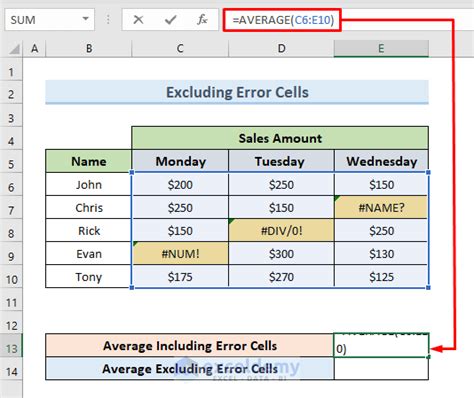Open Name Box dropdown arrow
This screenshot has height=398, width=474.
point(86,19)
